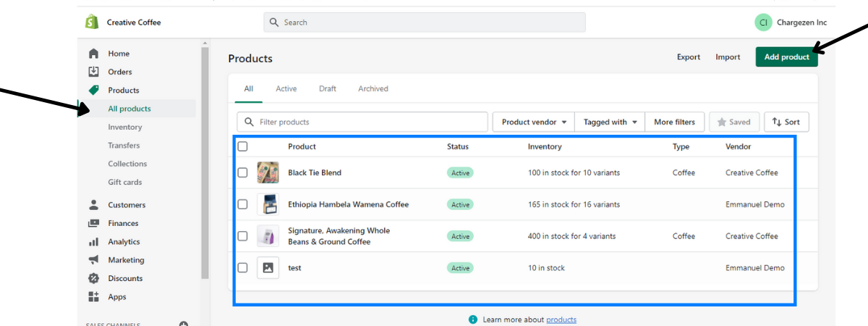Check the Black Tie Blend checkbox
868x326 pixels.
[x=243, y=172]
